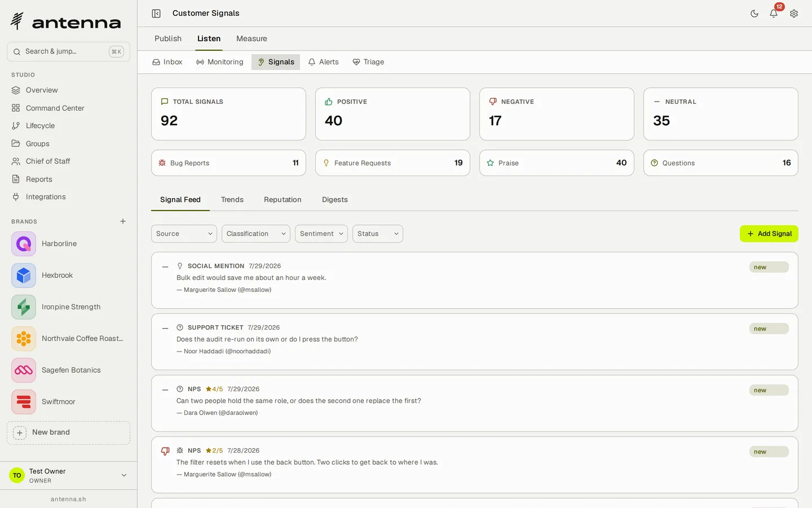Switch to the Measure tab
This screenshot has width=812, height=508.
tap(251, 38)
